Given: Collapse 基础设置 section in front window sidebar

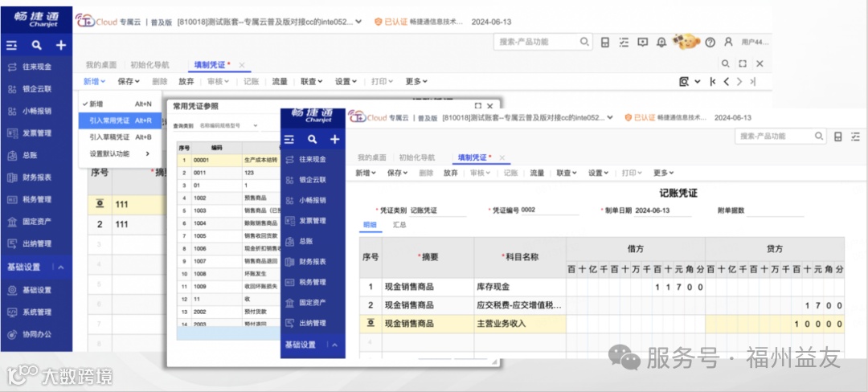Looking at the screenshot, I should 334,345.
